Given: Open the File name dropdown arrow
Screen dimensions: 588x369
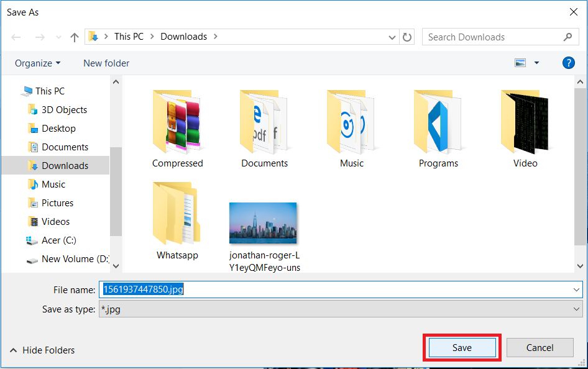Looking at the screenshot, I should (576, 289).
